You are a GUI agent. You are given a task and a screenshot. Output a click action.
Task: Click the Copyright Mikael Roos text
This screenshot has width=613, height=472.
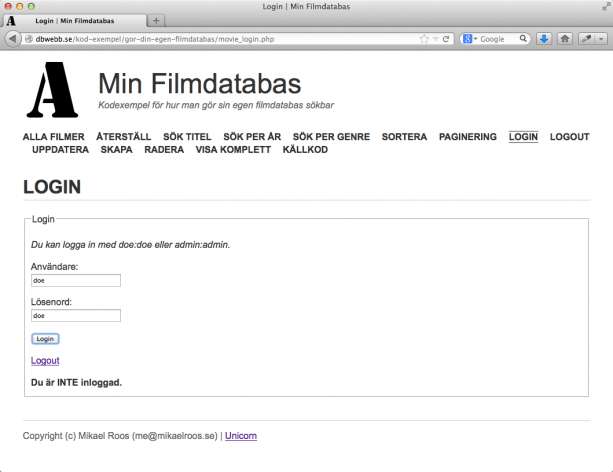pos(120,436)
